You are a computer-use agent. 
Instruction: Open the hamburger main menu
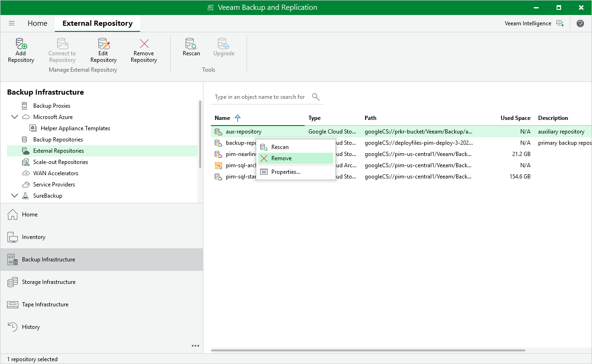12,23
